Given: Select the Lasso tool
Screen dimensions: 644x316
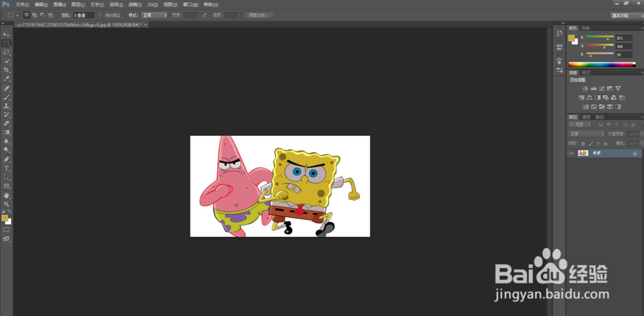Looking at the screenshot, I should pyautogui.click(x=6, y=53).
